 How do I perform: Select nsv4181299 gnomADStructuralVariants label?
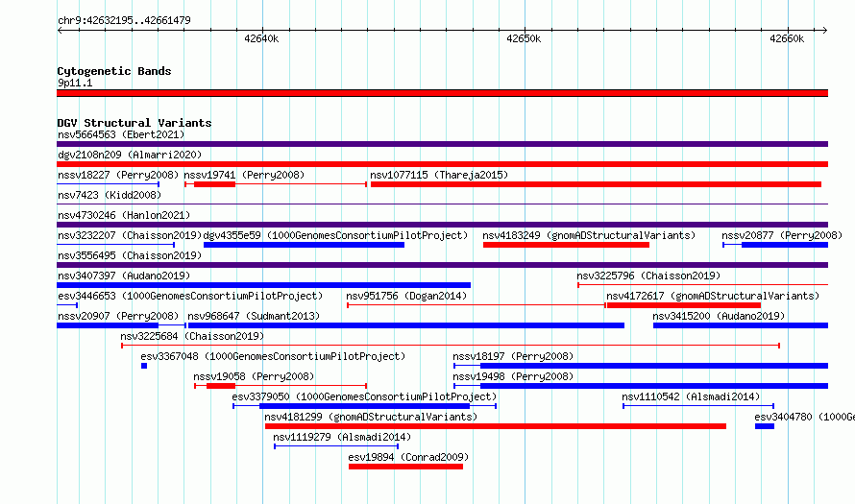pyautogui.click(x=371, y=417)
